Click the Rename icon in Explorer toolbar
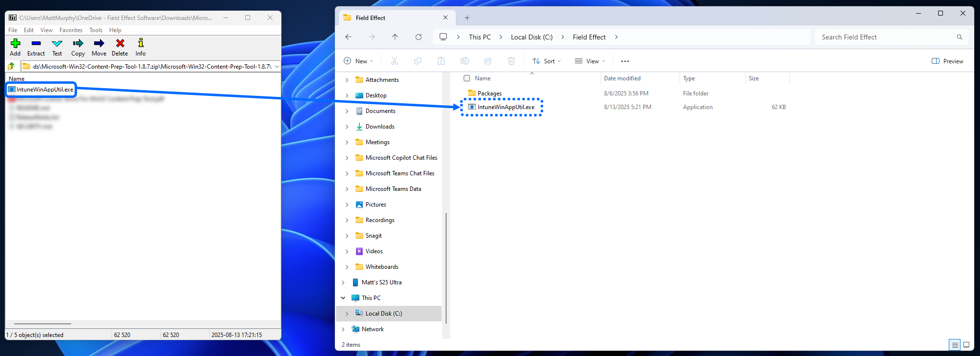Viewport: 980px width, 356px height. tap(465, 61)
